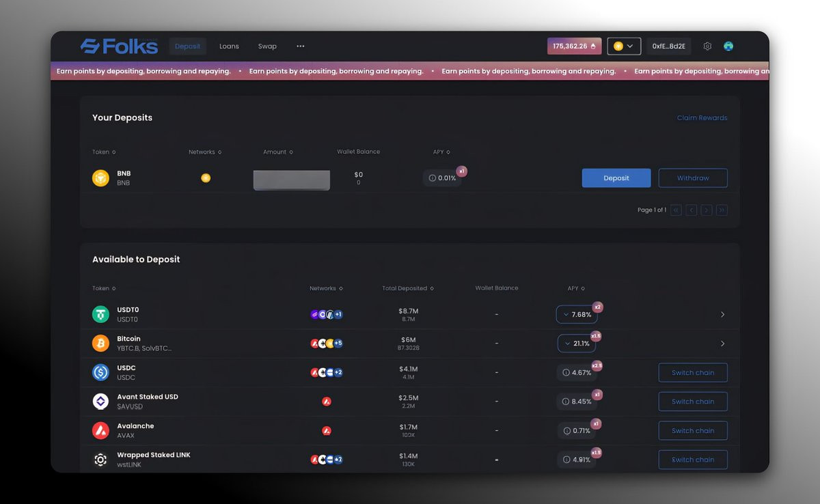Click Switch chain for Avalanche

click(x=693, y=430)
